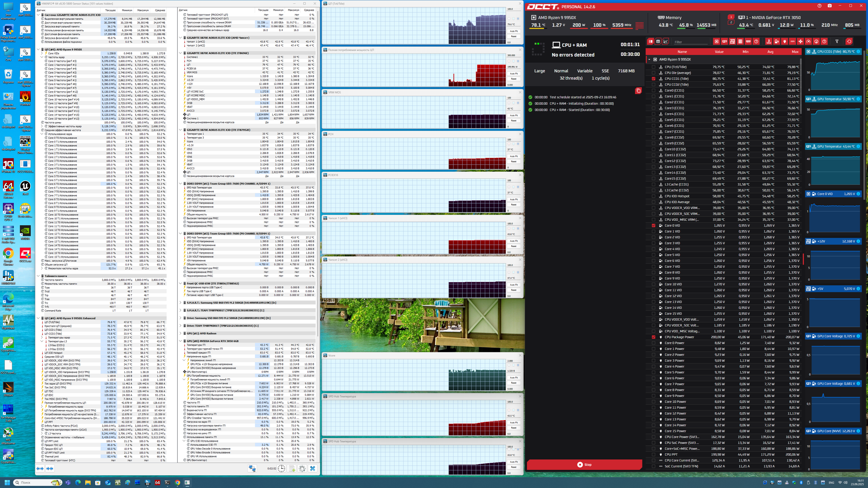Expand the GPU [#1]: AMD Radeon section
Screen dimensions: 868x488
click(x=181, y=333)
